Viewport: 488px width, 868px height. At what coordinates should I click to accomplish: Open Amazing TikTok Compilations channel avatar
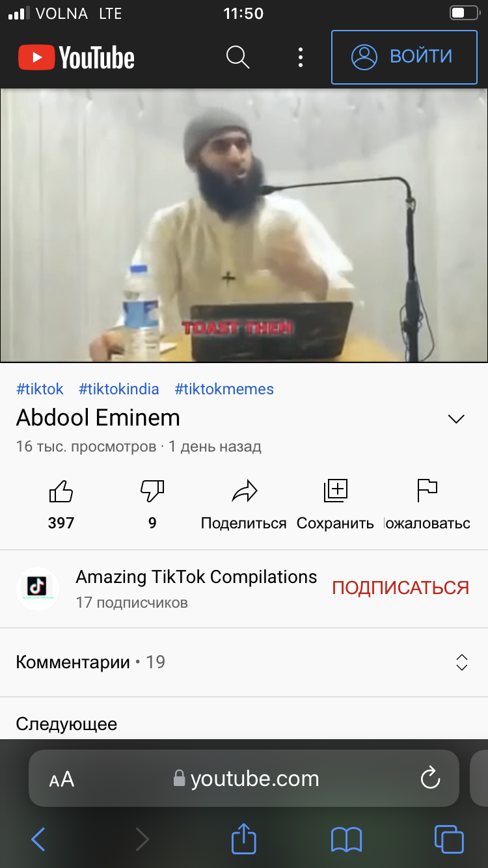click(38, 588)
